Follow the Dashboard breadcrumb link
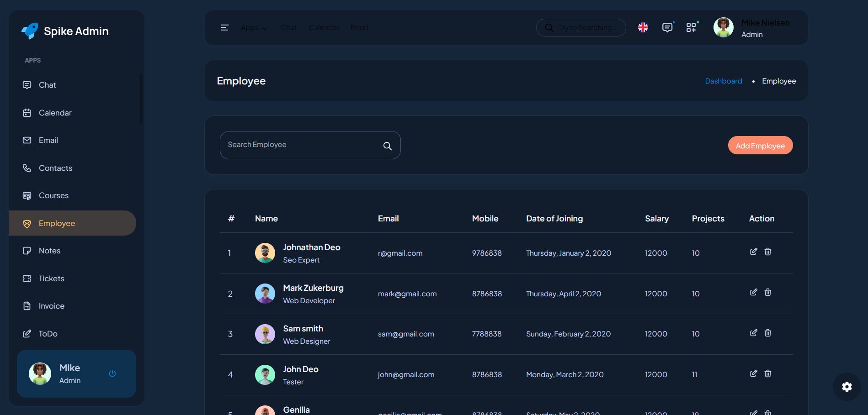The width and height of the screenshot is (868, 415). [x=723, y=81]
